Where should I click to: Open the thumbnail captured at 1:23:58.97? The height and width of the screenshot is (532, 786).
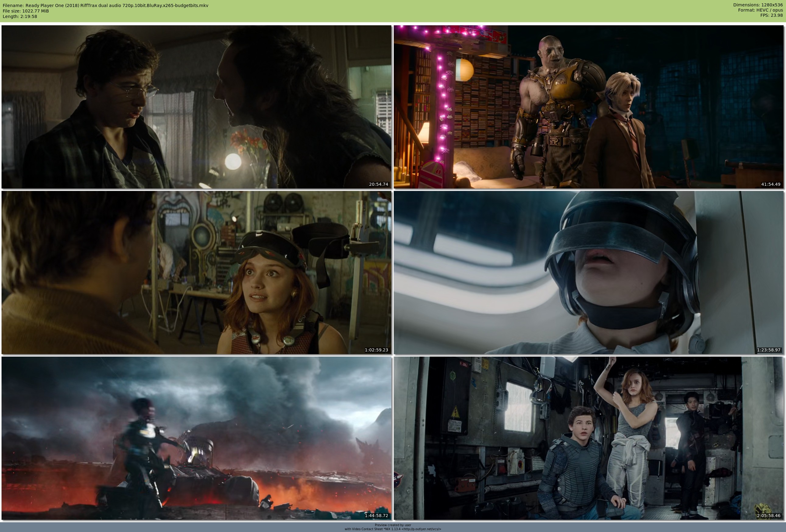click(588, 273)
